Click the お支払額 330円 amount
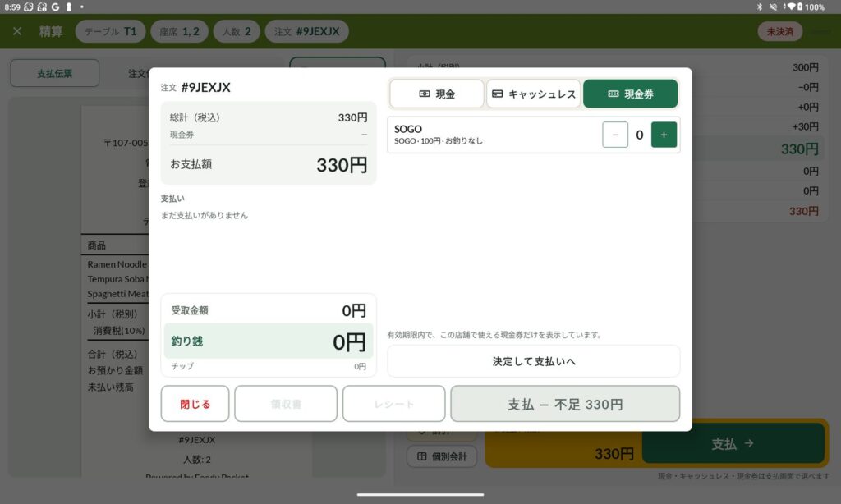This screenshot has height=504, width=841. [342, 165]
